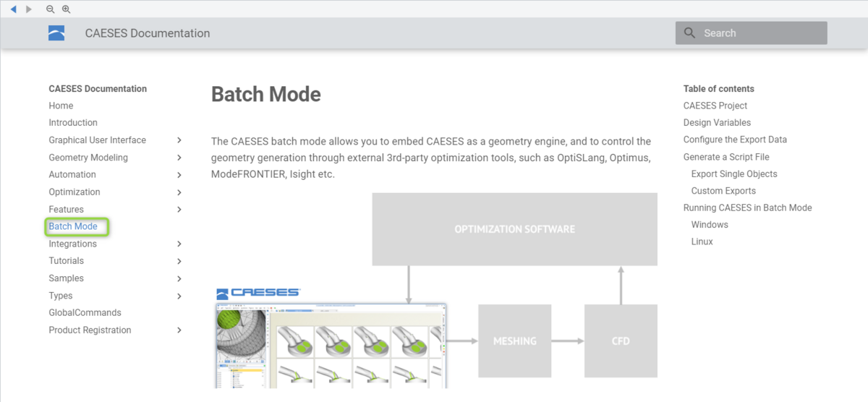Open Geometry Modeling section
The width and height of the screenshot is (868, 402).
coord(88,158)
